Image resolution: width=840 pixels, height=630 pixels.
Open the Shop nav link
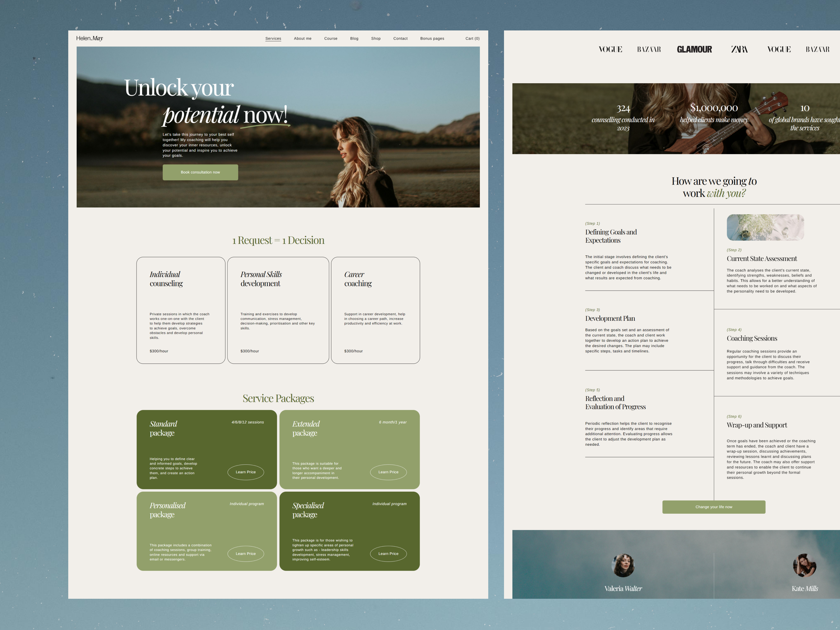[376, 39]
